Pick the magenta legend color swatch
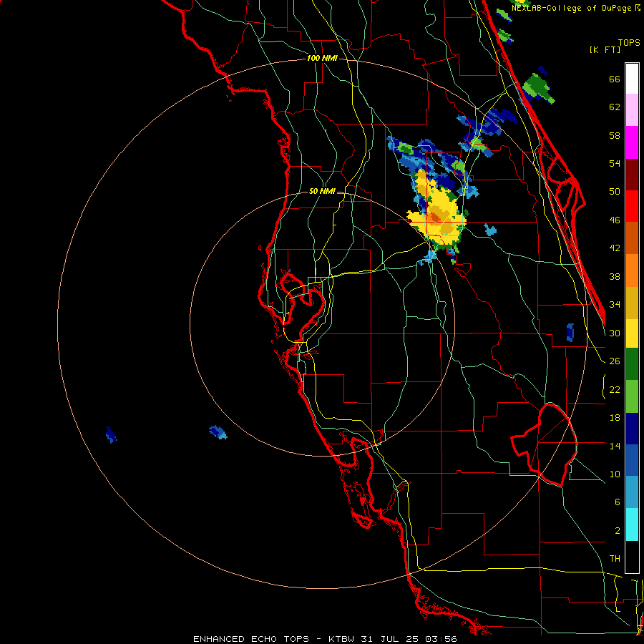This screenshot has height=644, width=644. click(x=632, y=142)
